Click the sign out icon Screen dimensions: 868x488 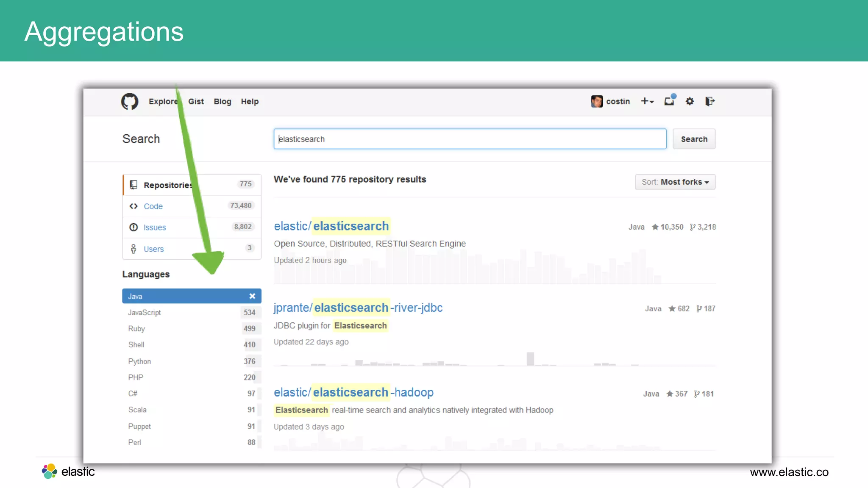point(710,101)
